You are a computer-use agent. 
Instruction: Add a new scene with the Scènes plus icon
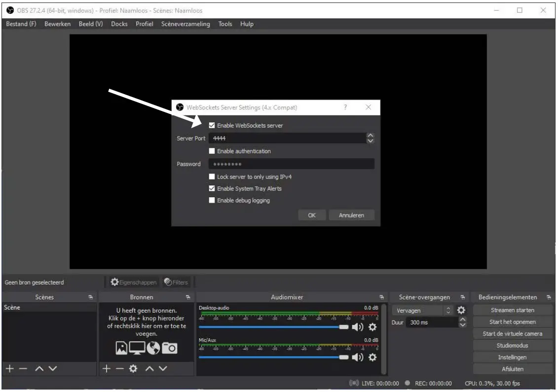10,368
